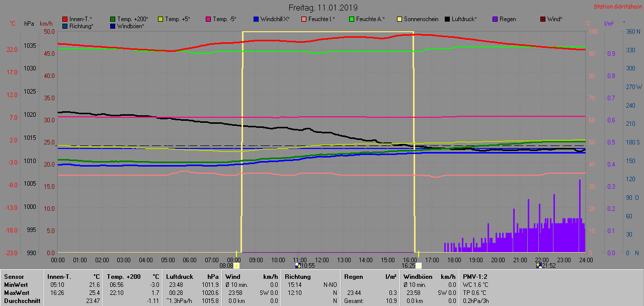Click the Station Göritzhain link
644x306 pixels.
(617, 7)
